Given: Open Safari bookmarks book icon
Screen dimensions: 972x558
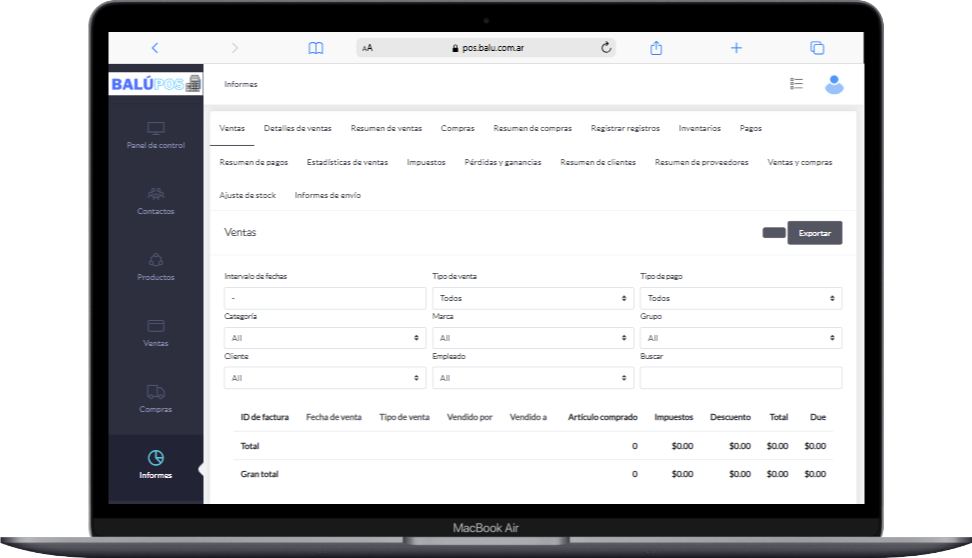Looking at the screenshot, I should (x=316, y=48).
